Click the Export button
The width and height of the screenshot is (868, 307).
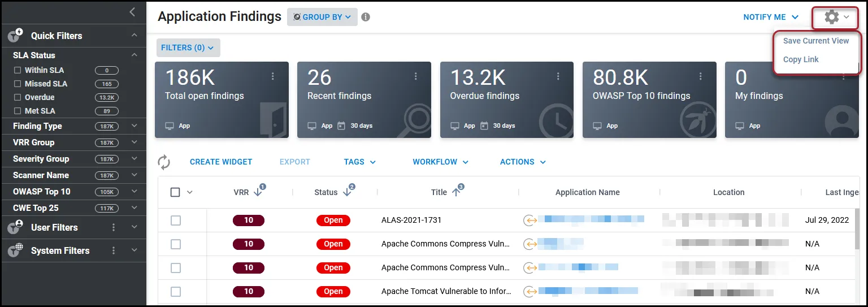295,162
